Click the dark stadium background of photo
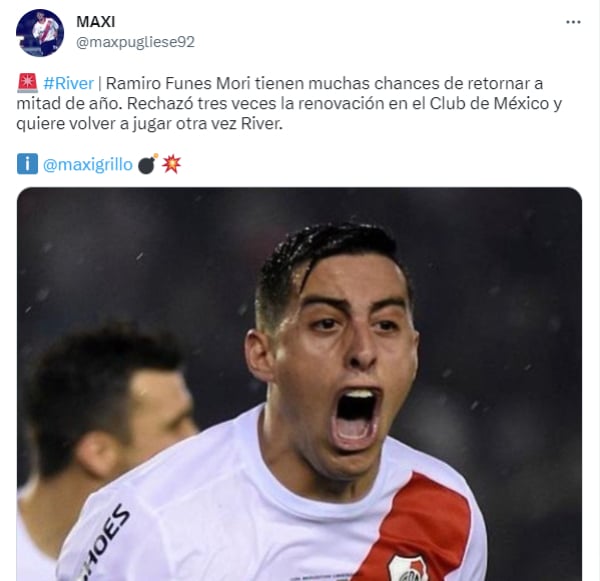Screen dimensions: 600x581 click(x=497, y=306)
